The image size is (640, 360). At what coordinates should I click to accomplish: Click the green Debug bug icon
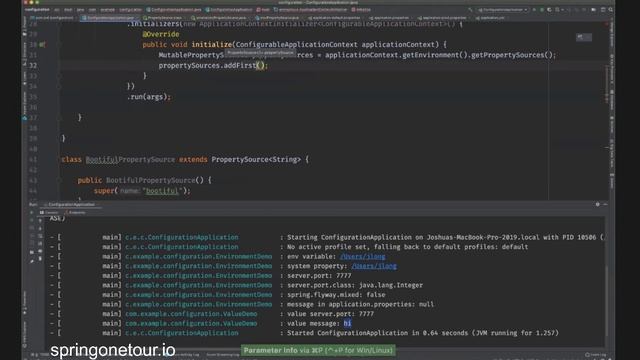coord(542,9)
